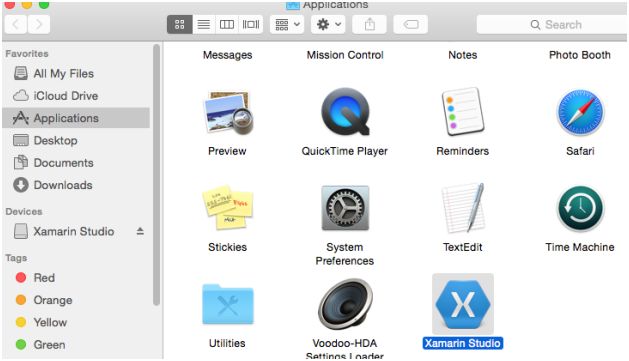Open the TextEdit app icon
629x361 pixels.
click(x=463, y=208)
